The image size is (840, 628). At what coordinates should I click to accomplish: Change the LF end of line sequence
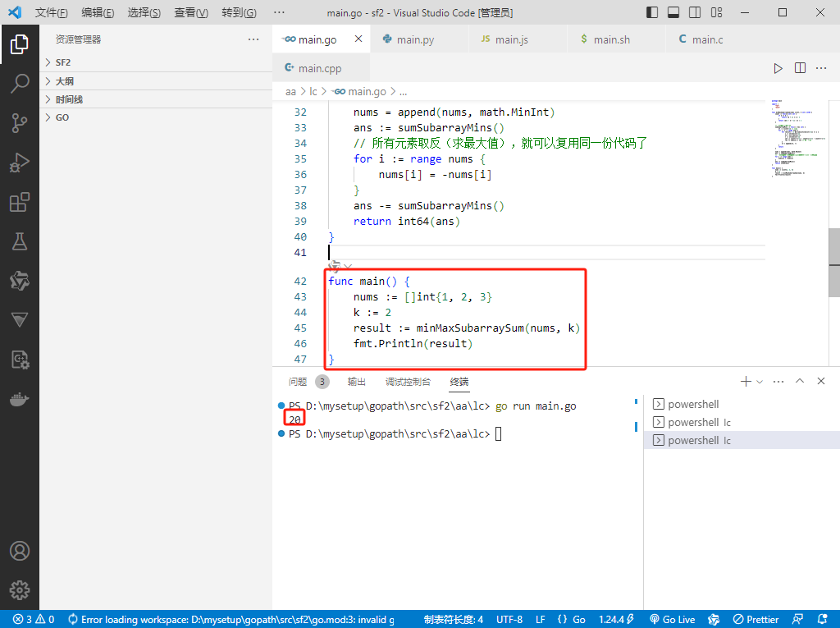coord(540,620)
